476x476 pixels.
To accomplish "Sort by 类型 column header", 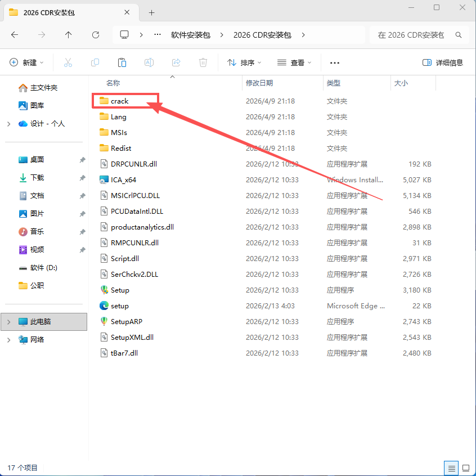I will pyautogui.click(x=333, y=83).
